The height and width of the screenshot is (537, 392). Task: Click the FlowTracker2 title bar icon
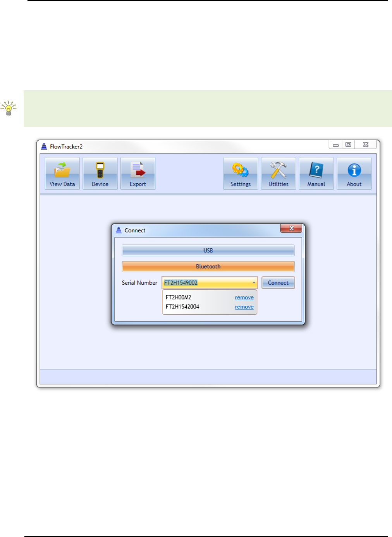[44, 146]
